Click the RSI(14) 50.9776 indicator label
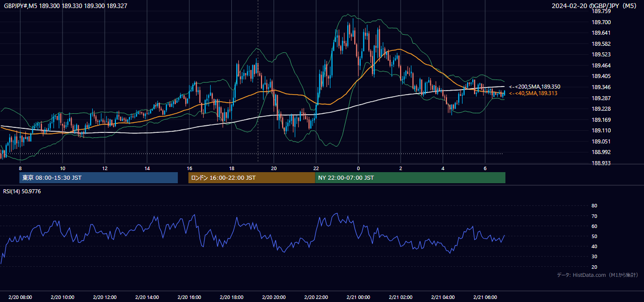644x302 pixels. coord(22,191)
